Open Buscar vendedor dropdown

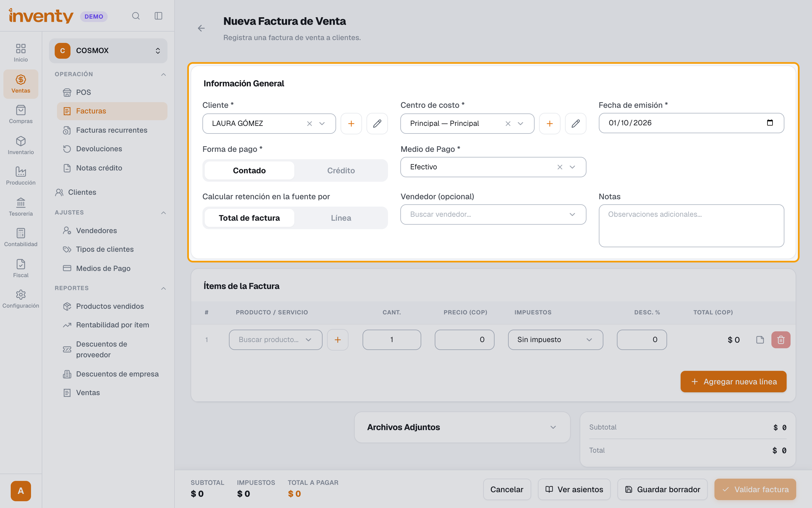coord(493,214)
